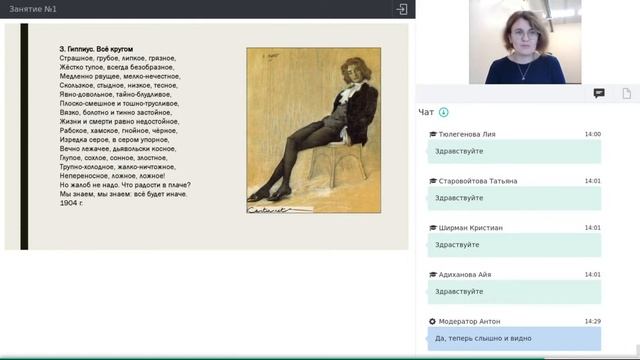Click Адиханова Айя's Здравствуйте message
The image size is (640, 360).
pos(514,292)
